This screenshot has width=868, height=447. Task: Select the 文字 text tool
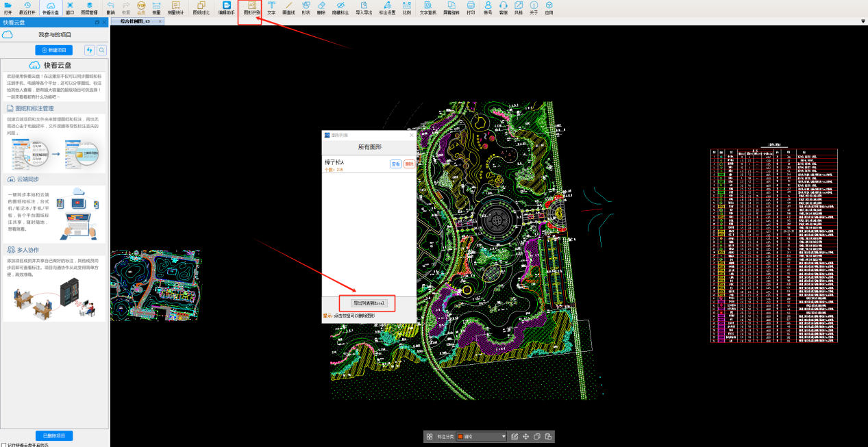pyautogui.click(x=271, y=8)
